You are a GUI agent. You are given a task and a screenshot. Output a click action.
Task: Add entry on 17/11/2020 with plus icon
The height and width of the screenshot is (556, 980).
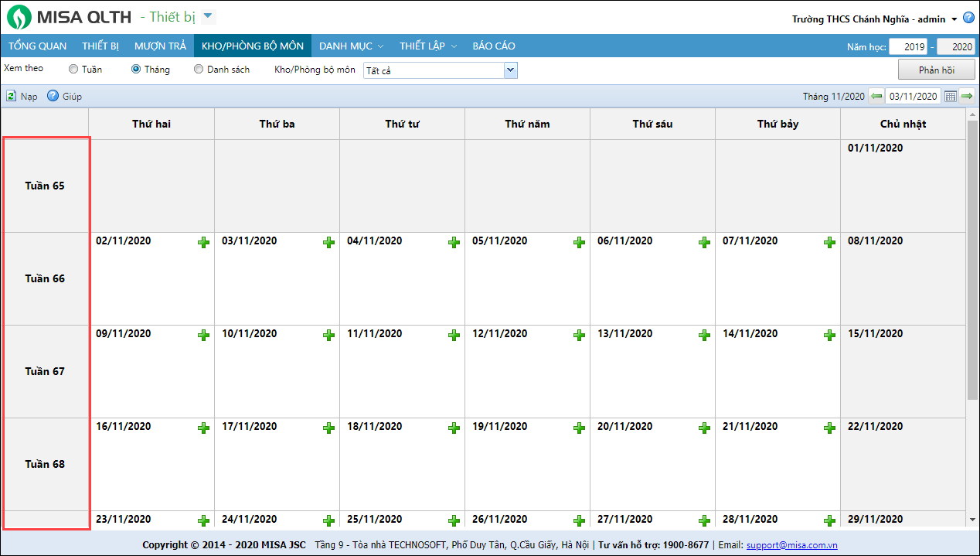328,428
